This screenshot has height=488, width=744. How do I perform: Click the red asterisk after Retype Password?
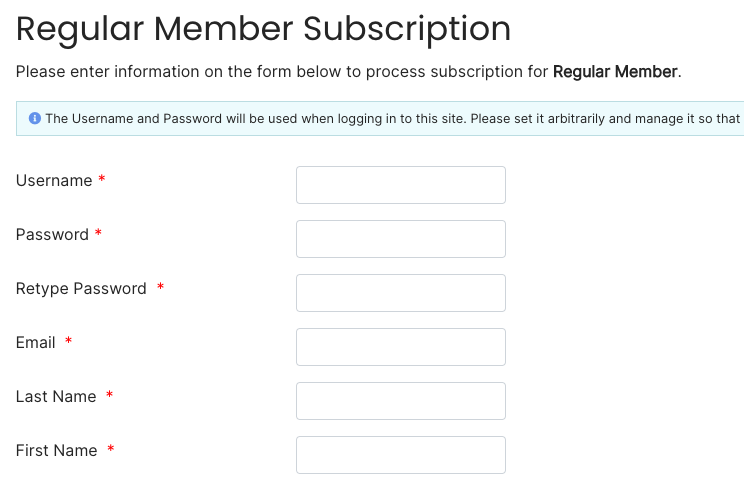[x=160, y=287]
